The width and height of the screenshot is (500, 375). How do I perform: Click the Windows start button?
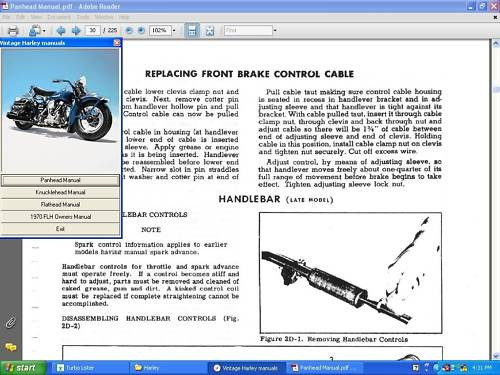click(22, 368)
